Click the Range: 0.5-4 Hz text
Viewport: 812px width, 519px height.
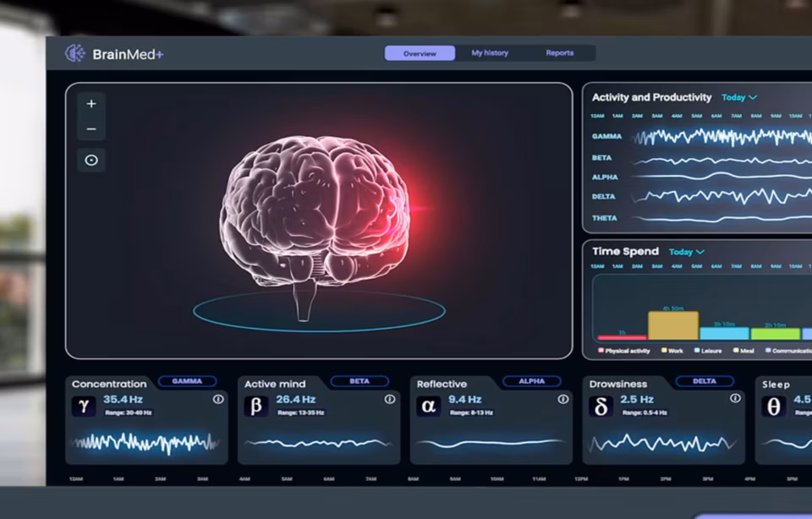645,412
